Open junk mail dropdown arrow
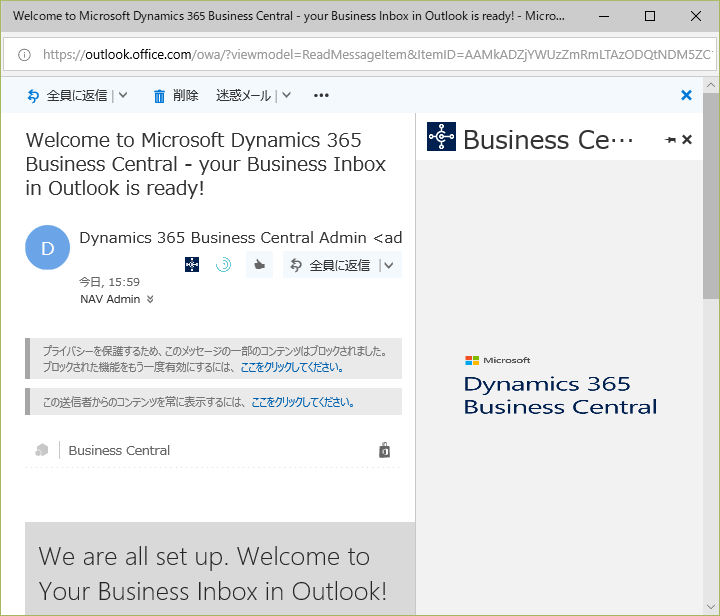Screen dimensions: 720x616 coord(287,95)
